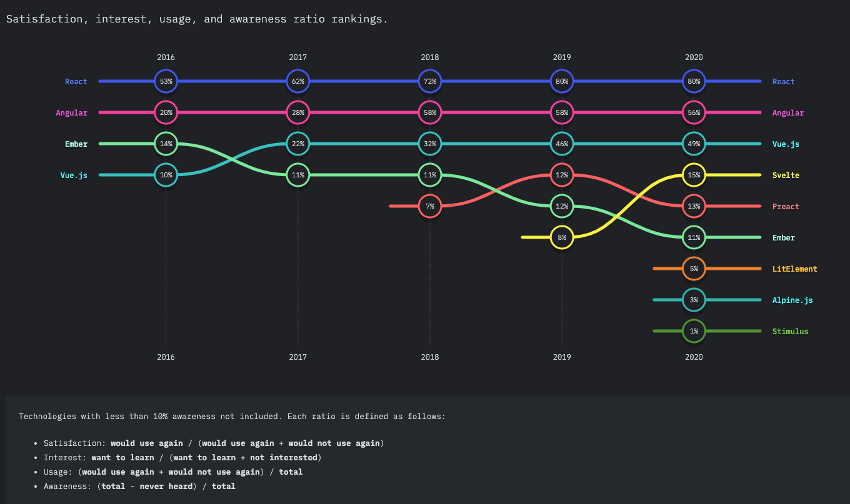
Task: Select Preact's 13% node in 2020
Action: point(694,206)
